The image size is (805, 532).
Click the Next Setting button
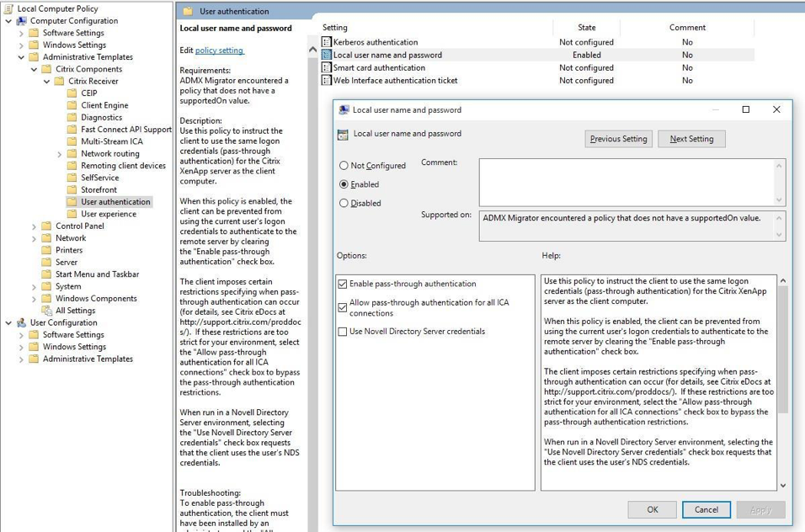click(x=691, y=139)
